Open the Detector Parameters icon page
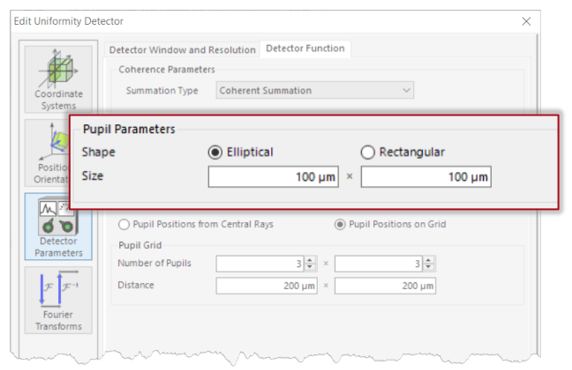The height and width of the screenshot is (370, 572). click(58, 227)
